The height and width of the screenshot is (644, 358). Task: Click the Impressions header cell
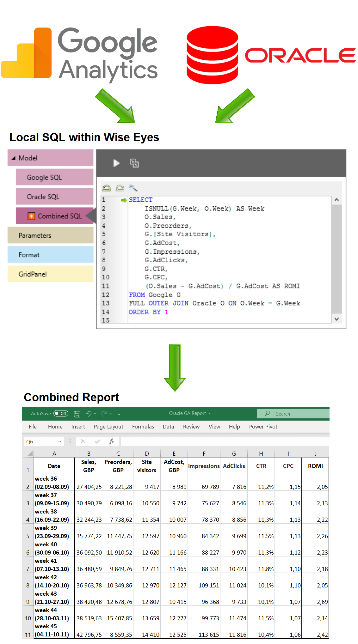204,466
